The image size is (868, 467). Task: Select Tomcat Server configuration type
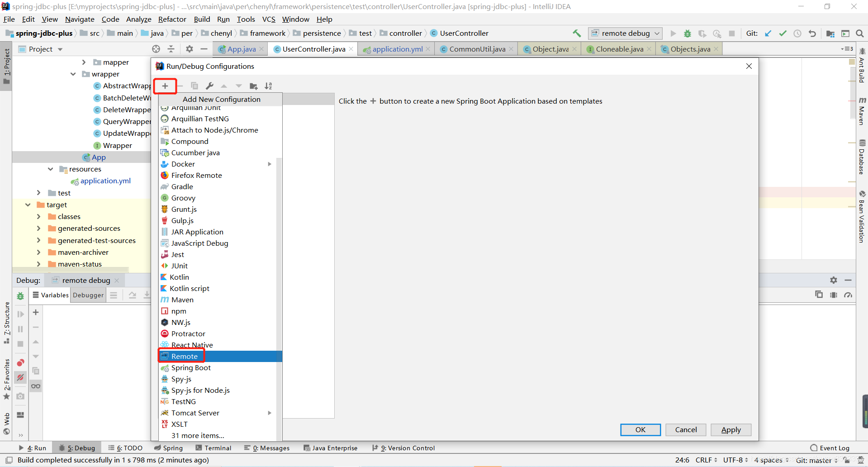pyautogui.click(x=220, y=413)
